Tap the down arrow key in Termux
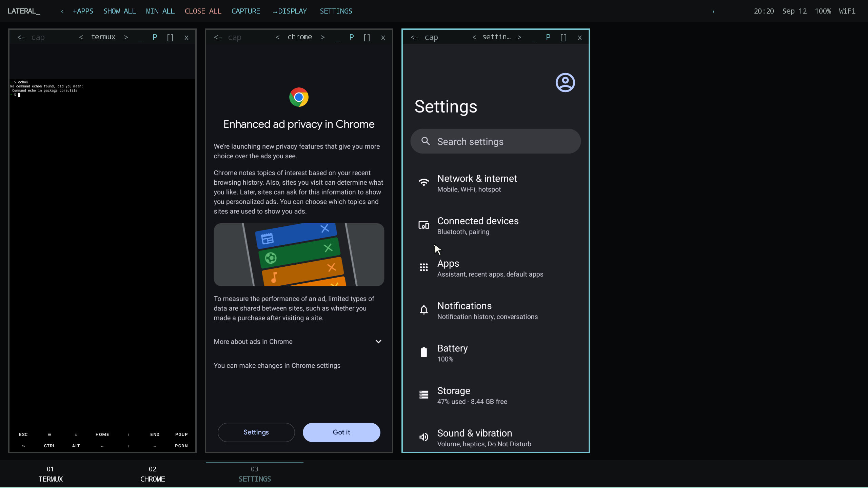The width and height of the screenshot is (868, 488). 129,446
